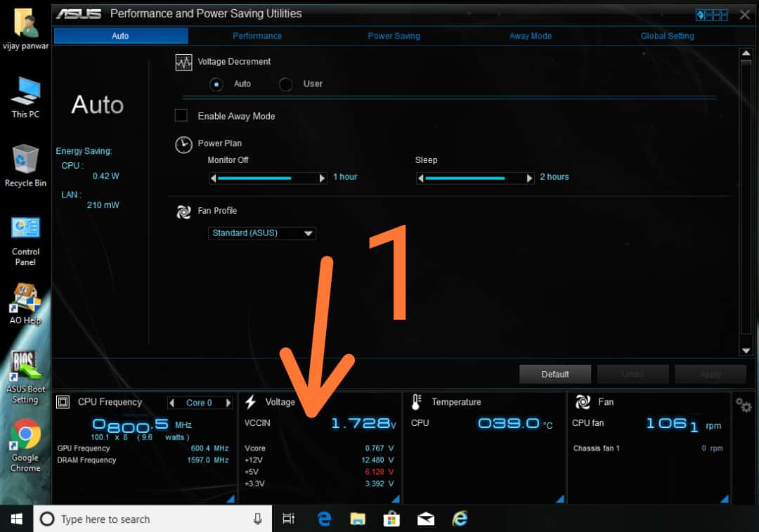This screenshot has width=759, height=532.
Task: Click the Vcore 0.767 V reading
Action: tap(379, 449)
